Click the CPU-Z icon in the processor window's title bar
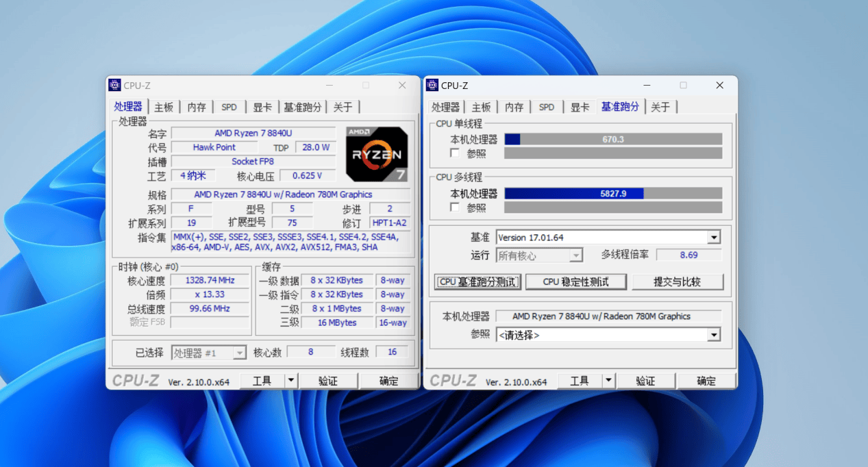Image resolution: width=868 pixels, height=467 pixels. (115, 85)
